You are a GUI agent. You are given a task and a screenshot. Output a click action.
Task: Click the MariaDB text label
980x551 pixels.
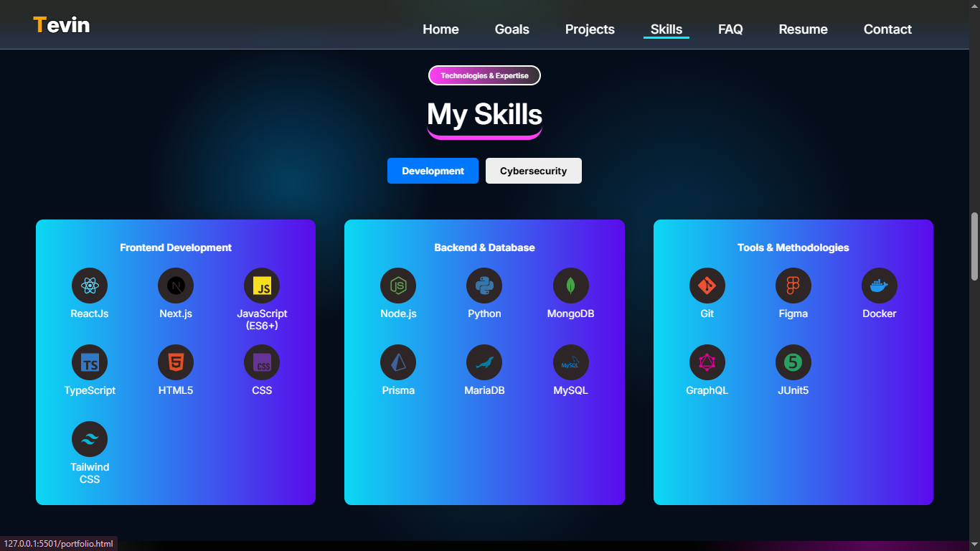click(x=484, y=390)
